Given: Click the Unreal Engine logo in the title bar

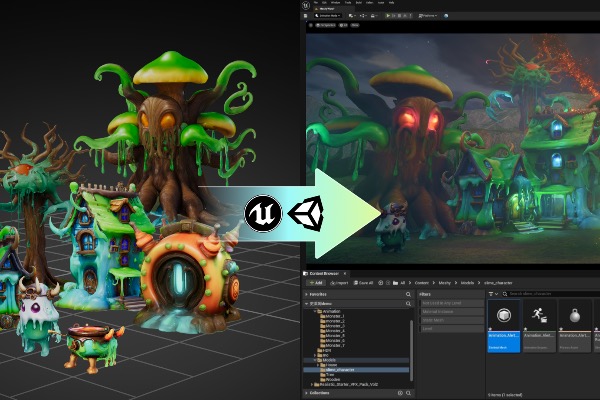Looking at the screenshot, I should coord(305,5).
